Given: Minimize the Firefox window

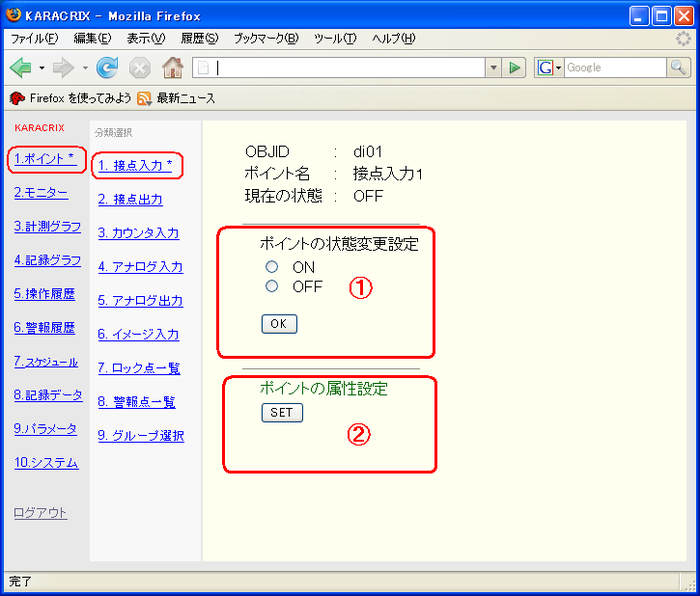Looking at the screenshot, I should click(639, 17).
